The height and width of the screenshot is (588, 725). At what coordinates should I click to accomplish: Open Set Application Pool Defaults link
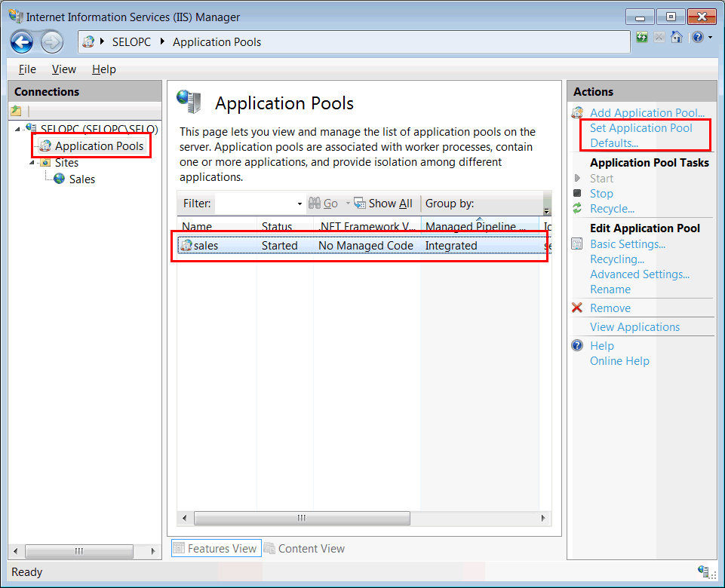641,136
